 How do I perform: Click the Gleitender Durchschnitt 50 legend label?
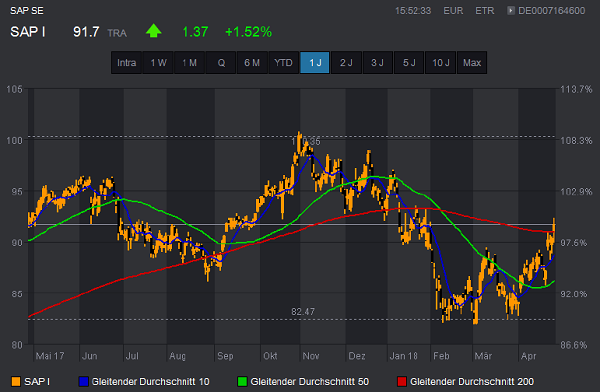pyautogui.click(x=310, y=382)
